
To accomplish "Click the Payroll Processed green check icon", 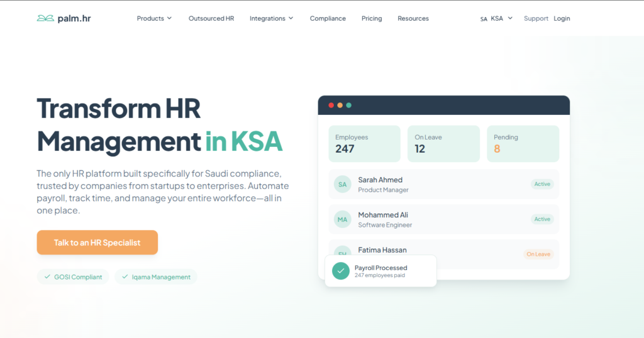I will tap(340, 271).
